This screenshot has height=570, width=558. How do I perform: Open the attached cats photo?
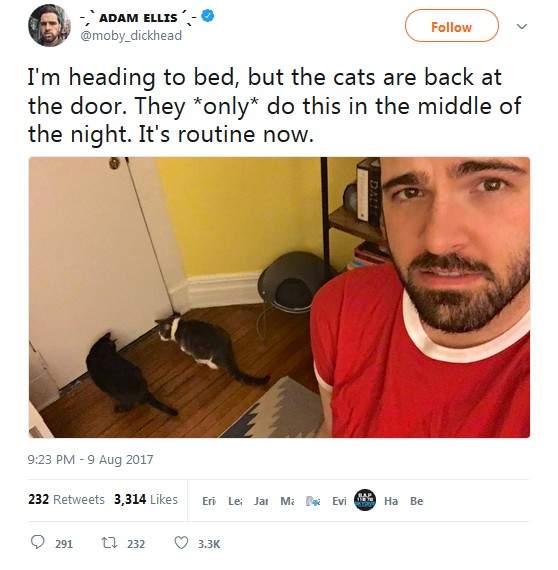[x=279, y=297]
